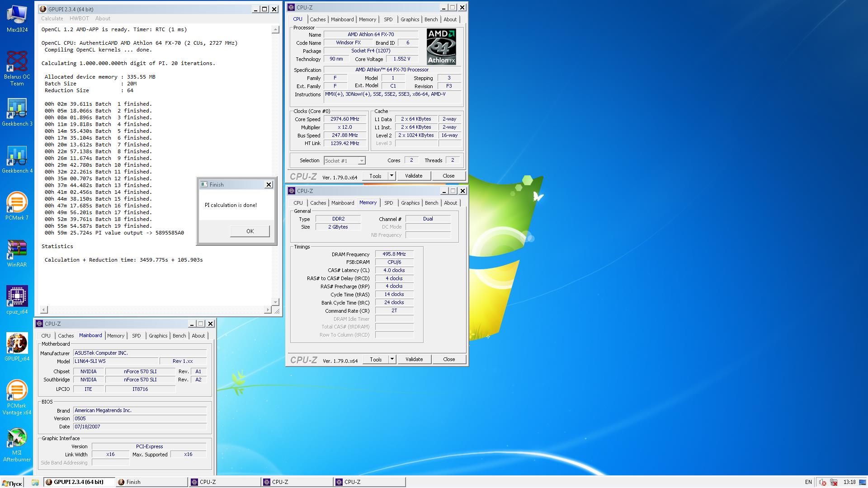Expand Tools dropdown arrow in top CPU-Z
868x488 pixels.
point(392,176)
